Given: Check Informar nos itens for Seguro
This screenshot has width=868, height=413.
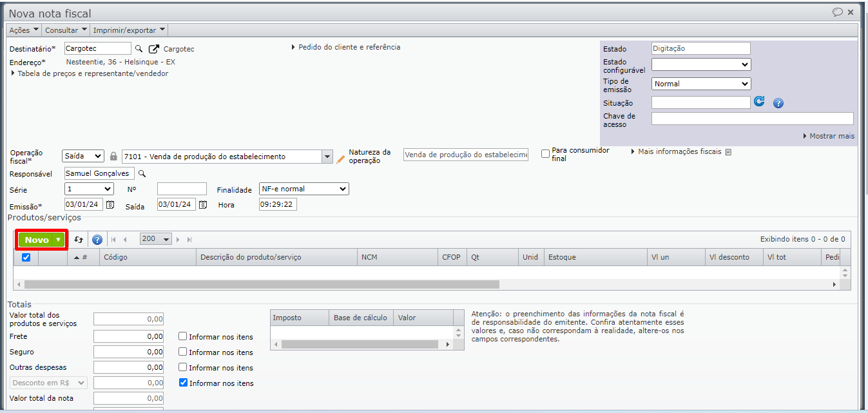Looking at the screenshot, I should (183, 352).
